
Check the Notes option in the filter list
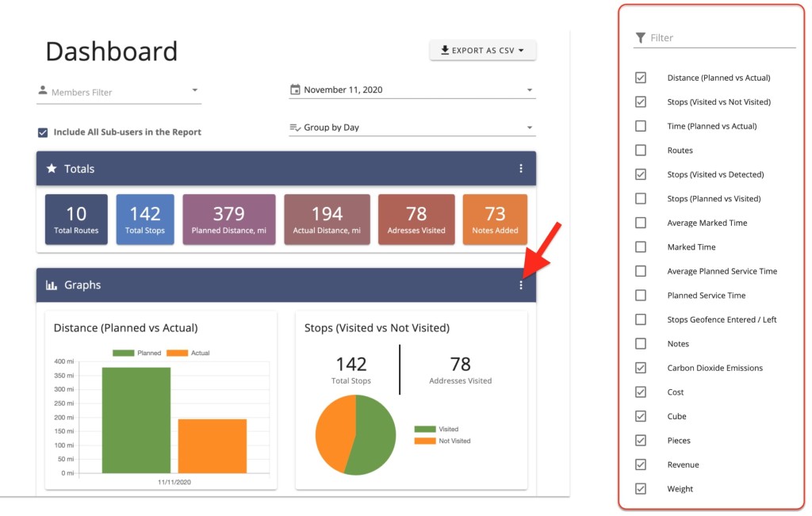(x=640, y=343)
